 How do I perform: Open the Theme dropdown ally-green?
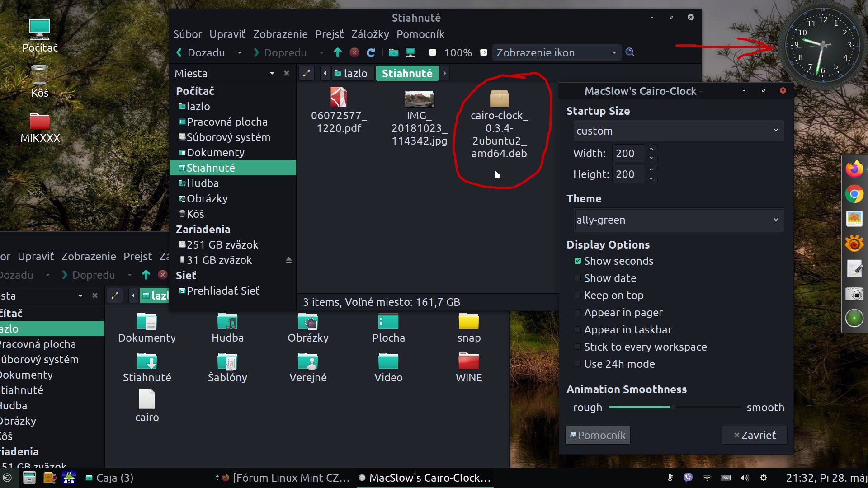[678, 220]
